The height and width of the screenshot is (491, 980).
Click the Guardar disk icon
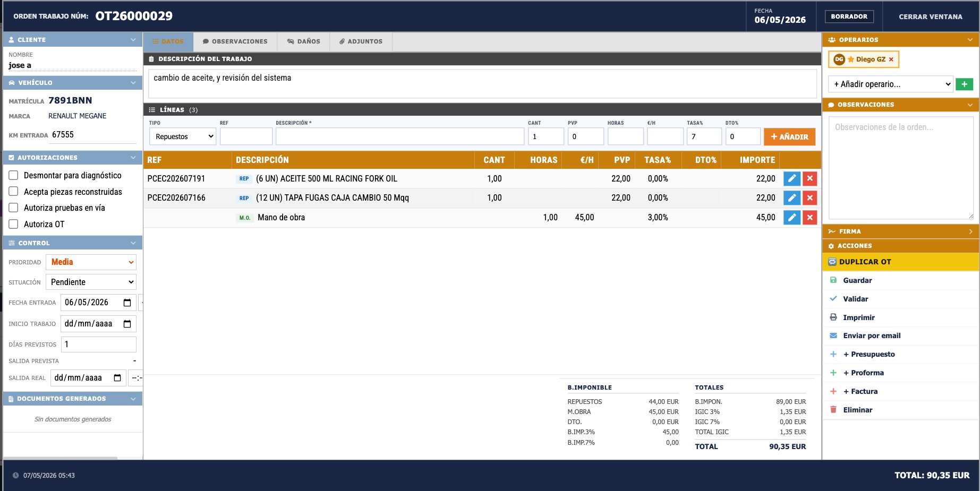pos(833,280)
